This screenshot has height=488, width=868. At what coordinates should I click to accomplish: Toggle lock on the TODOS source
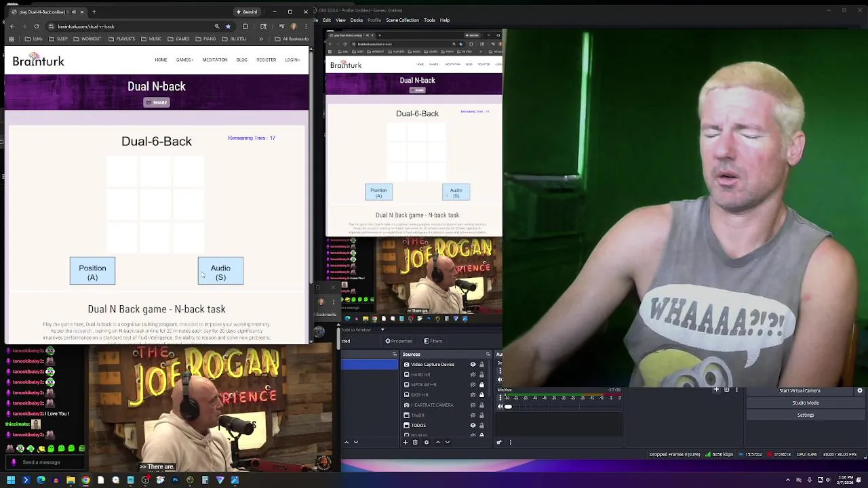click(x=481, y=426)
